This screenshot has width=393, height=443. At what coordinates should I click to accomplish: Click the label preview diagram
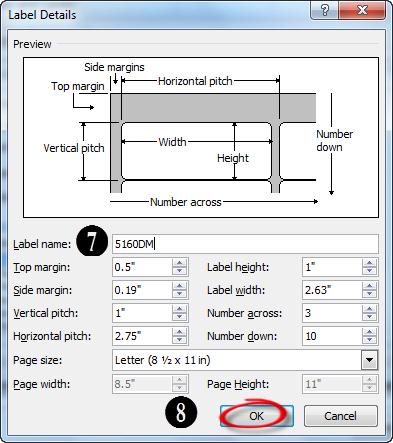tap(201, 137)
